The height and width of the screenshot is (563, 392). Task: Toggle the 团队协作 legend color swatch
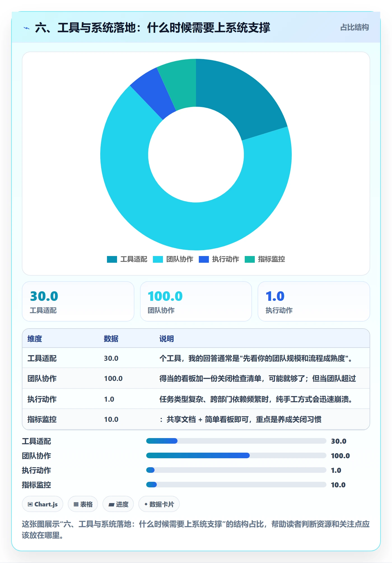[x=158, y=259]
